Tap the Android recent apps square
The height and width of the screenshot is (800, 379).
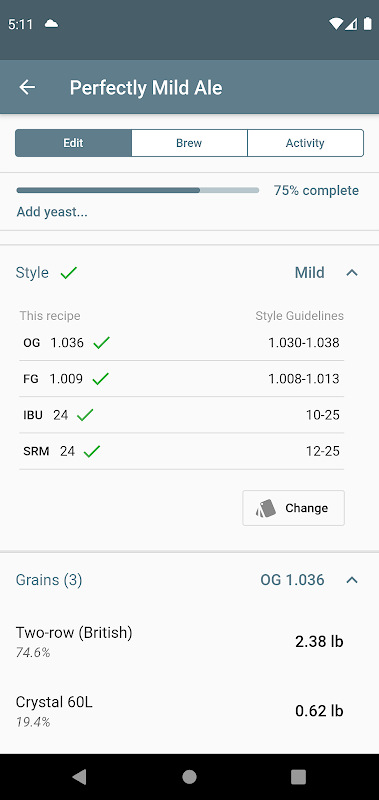click(x=298, y=777)
